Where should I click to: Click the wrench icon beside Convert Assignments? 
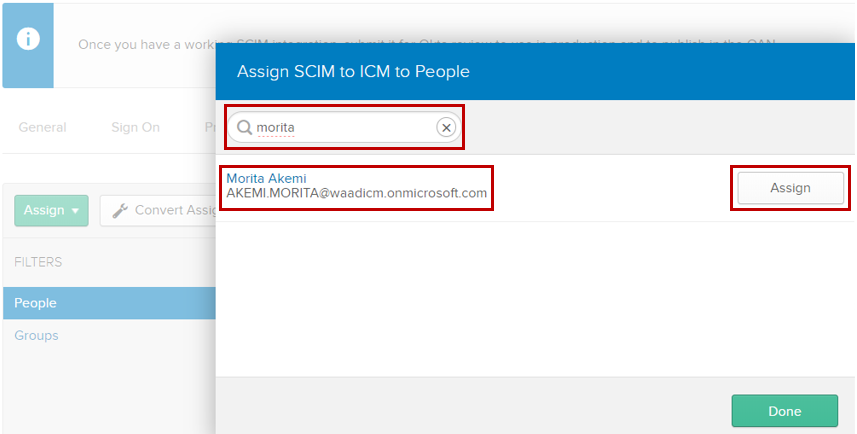(x=120, y=210)
